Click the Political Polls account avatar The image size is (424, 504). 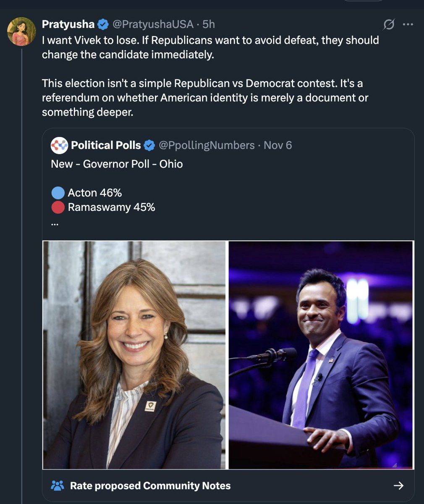click(59, 145)
